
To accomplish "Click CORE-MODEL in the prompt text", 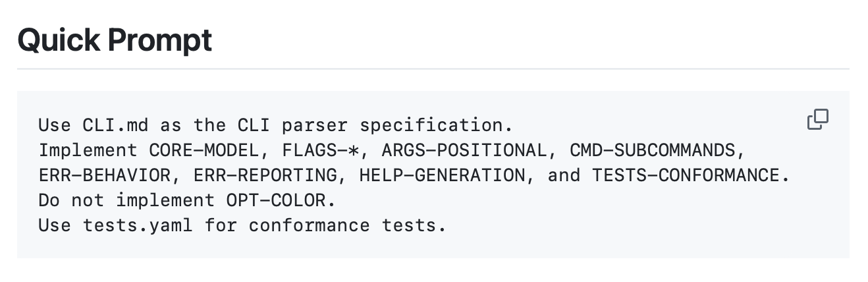I will tap(205, 150).
